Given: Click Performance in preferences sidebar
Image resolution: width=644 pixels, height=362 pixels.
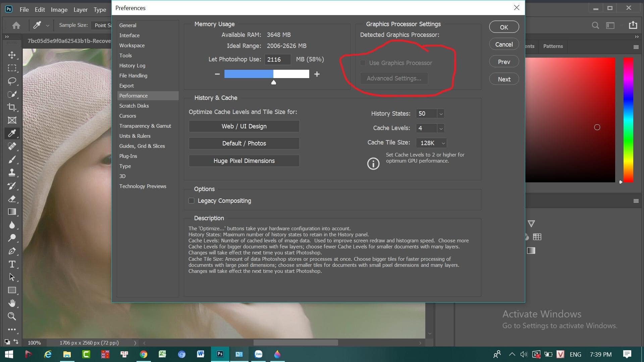Looking at the screenshot, I should coord(133,96).
